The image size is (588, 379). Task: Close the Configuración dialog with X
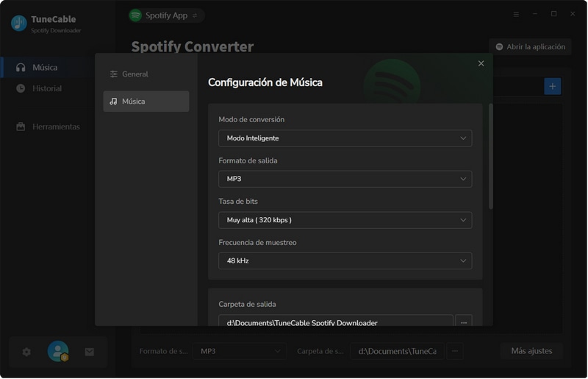point(481,63)
